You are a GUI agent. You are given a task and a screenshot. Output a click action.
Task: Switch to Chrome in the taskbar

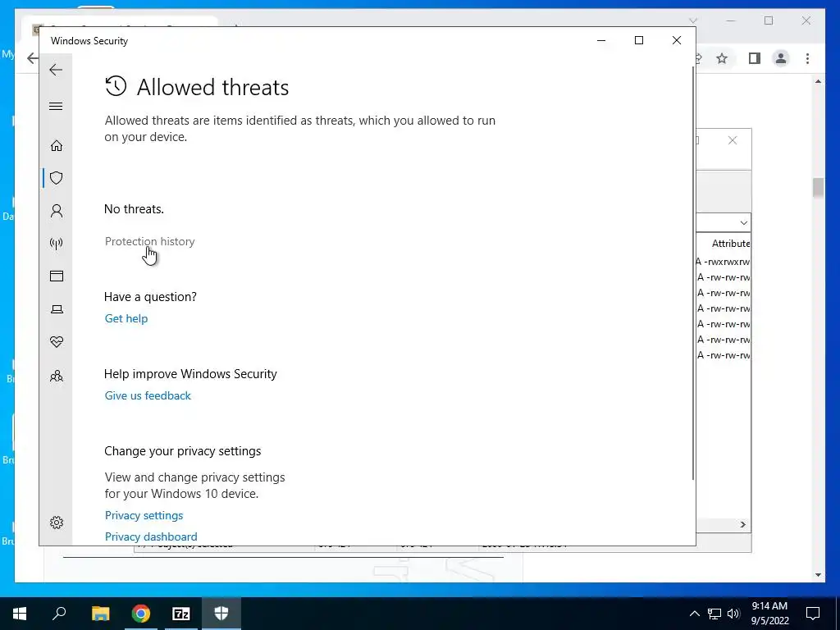[141, 614]
